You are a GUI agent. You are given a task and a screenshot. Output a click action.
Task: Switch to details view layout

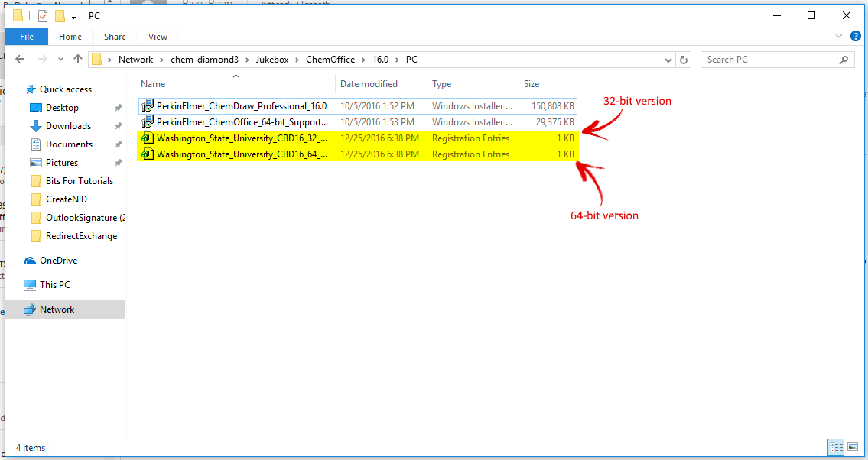(x=836, y=447)
